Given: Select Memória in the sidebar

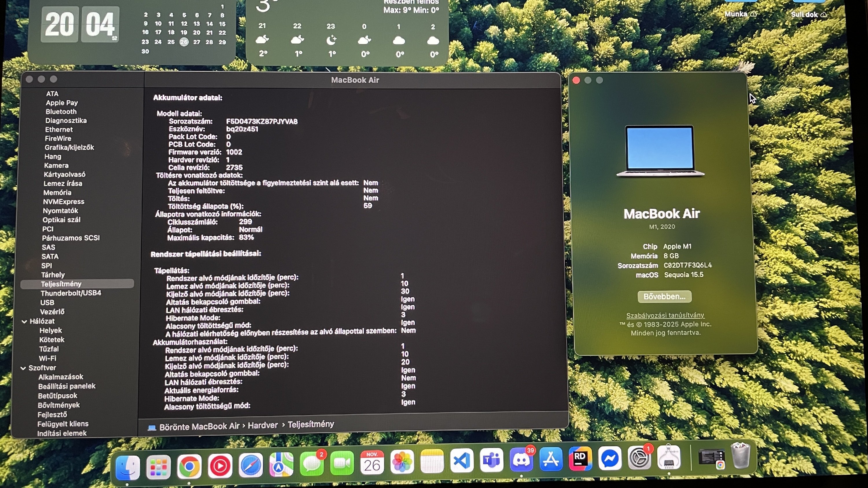Looking at the screenshot, I should coord(58,192).
